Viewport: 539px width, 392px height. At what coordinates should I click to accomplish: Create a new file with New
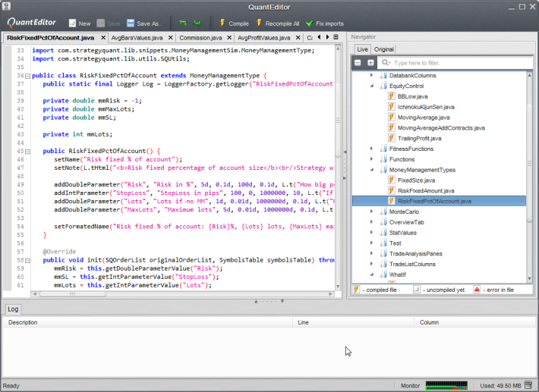80,24
